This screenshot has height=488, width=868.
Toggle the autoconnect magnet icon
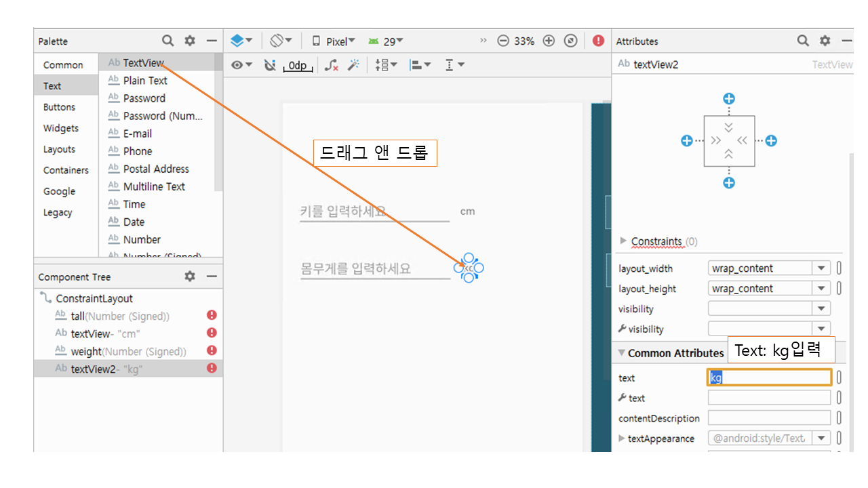coord(270,65)
